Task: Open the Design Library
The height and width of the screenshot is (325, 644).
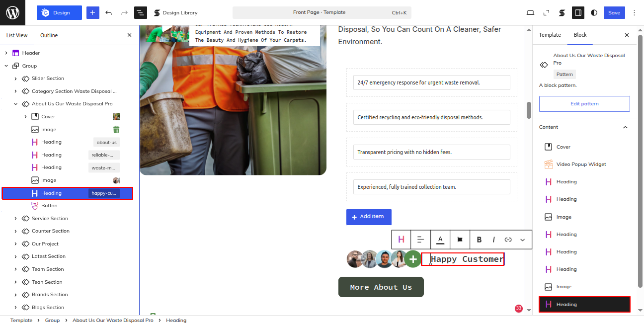Action: pos(175,12)
